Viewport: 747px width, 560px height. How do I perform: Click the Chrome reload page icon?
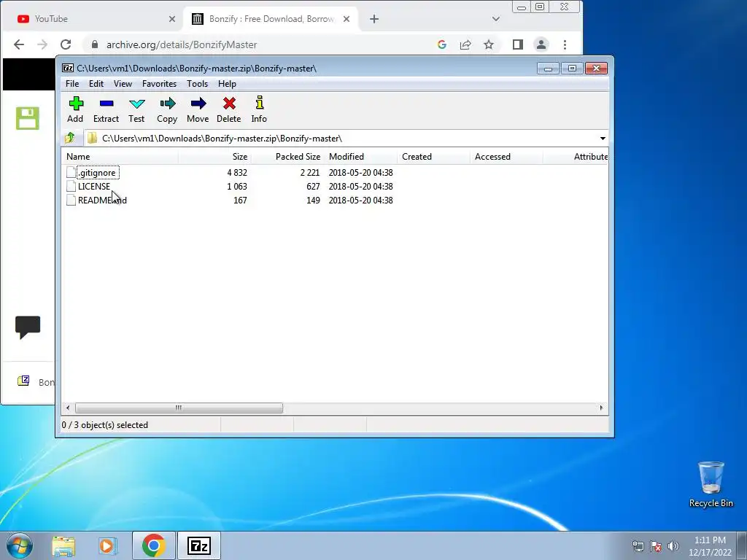[66, 44]
